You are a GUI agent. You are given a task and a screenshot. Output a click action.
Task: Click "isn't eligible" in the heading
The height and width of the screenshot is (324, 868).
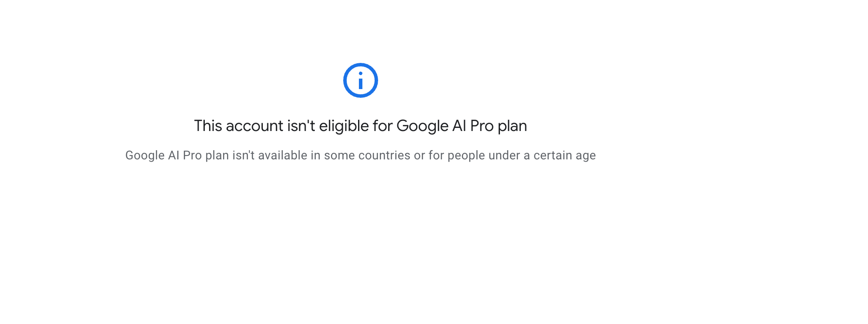coord(328,126)
